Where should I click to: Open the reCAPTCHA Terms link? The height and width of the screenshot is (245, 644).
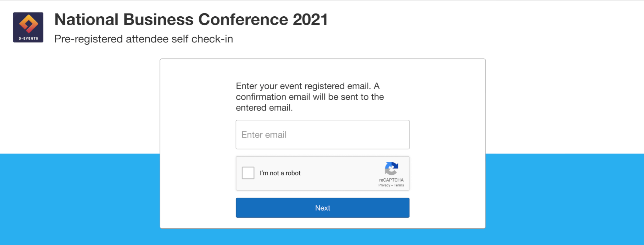[x=399, y=185]
